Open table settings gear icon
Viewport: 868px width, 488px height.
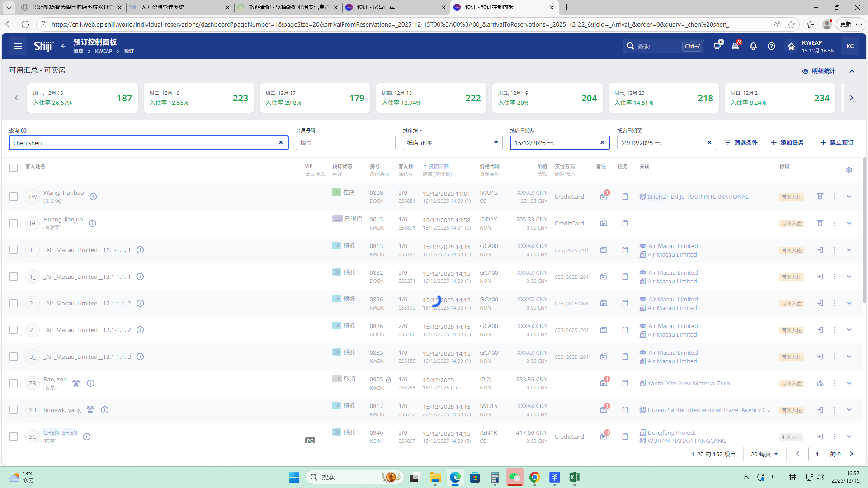coord(849,170)
